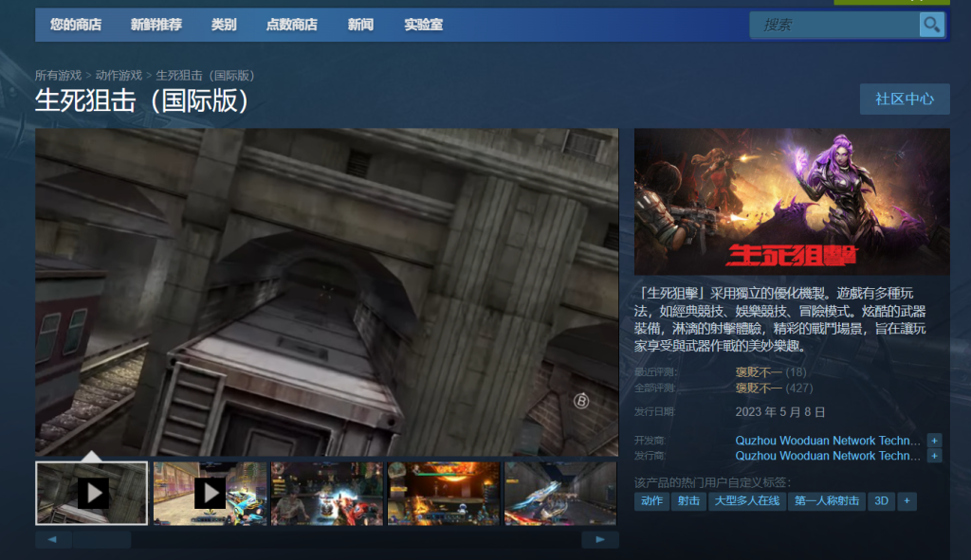Open 新闻 tab

tap(360, 25)
